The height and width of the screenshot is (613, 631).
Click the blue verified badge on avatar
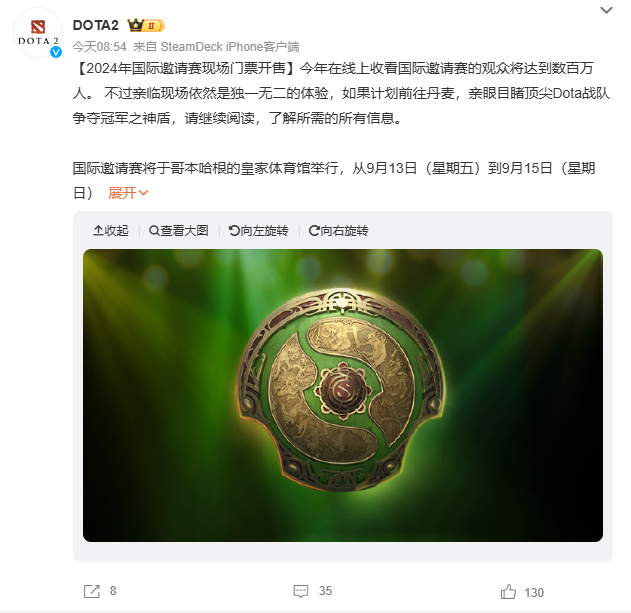(x=56, y=52)
